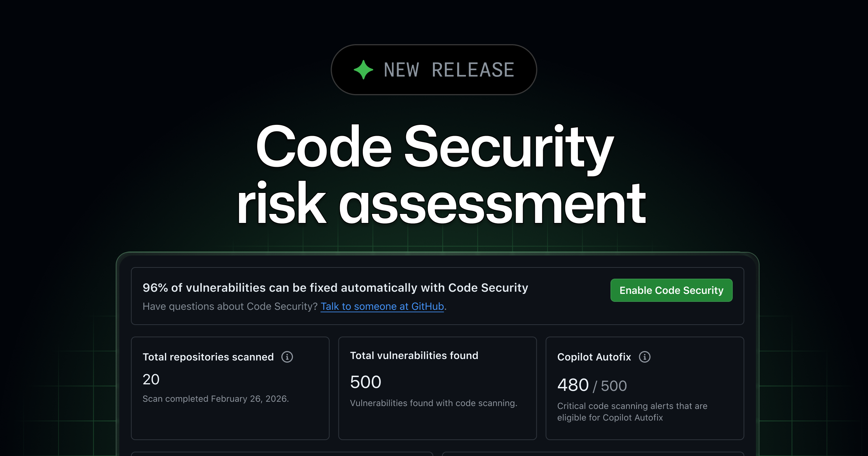Viewport: 868px width, 456px height.
Task: Click Vulnerabilities found with code scanning caption
Action: click(x=433, y=403)
